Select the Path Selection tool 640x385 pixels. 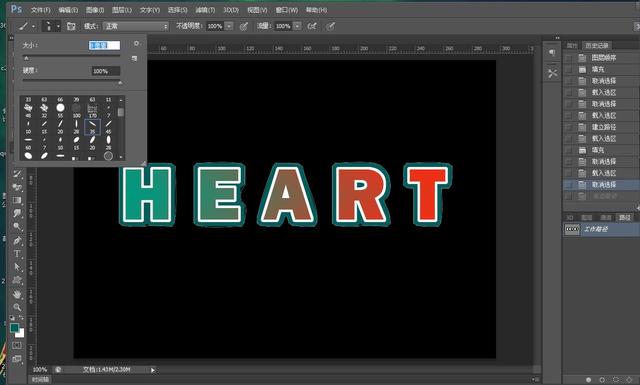(x=17, y=267)
